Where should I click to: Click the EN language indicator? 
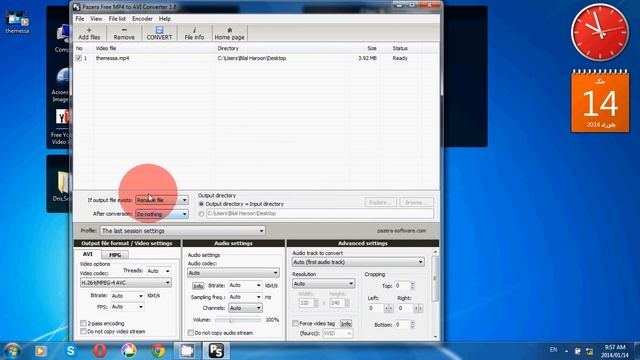[553, 350]
